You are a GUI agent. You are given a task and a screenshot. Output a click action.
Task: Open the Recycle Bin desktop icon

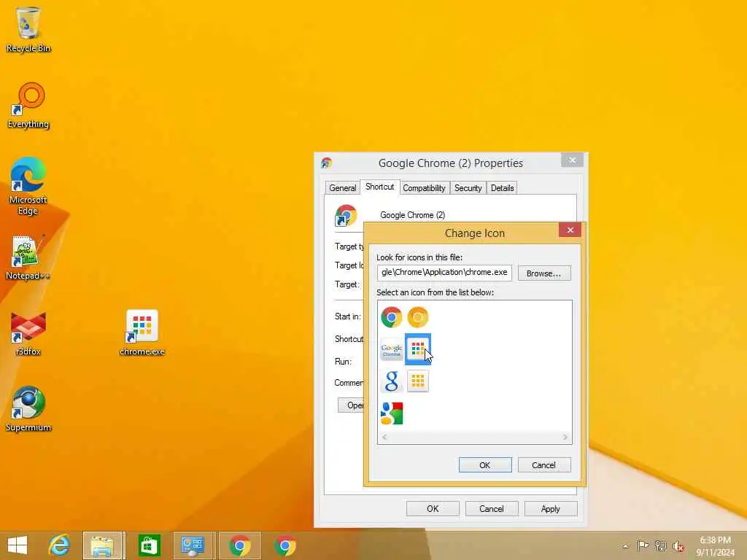coord(28,29)
